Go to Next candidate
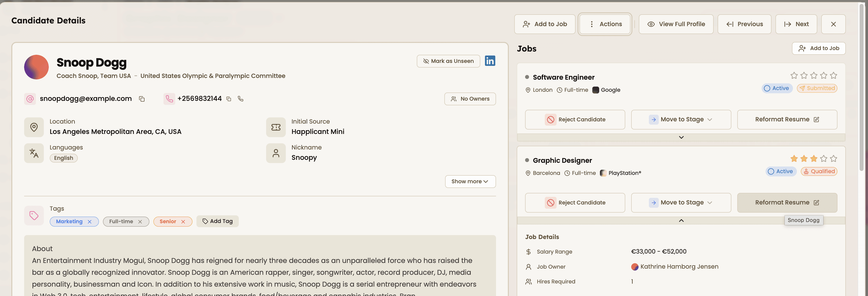Image resolution: width=868 pixels, height=296 pixels. (x=796, y=24)
